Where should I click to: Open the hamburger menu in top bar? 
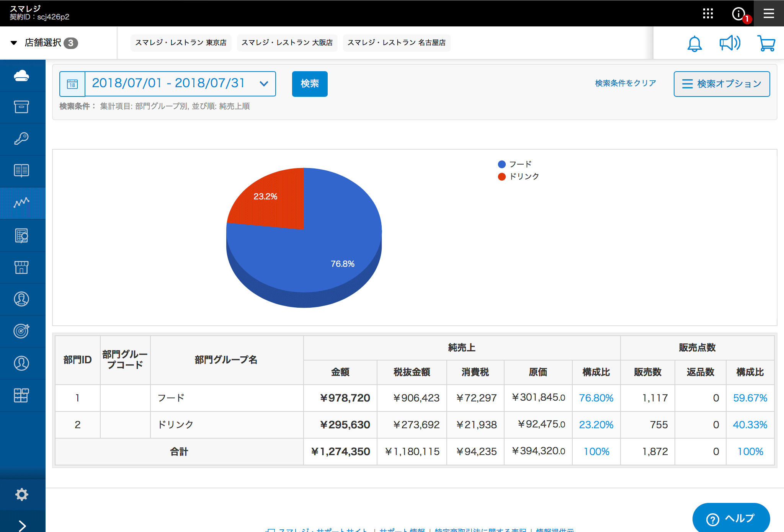[769, 13]
